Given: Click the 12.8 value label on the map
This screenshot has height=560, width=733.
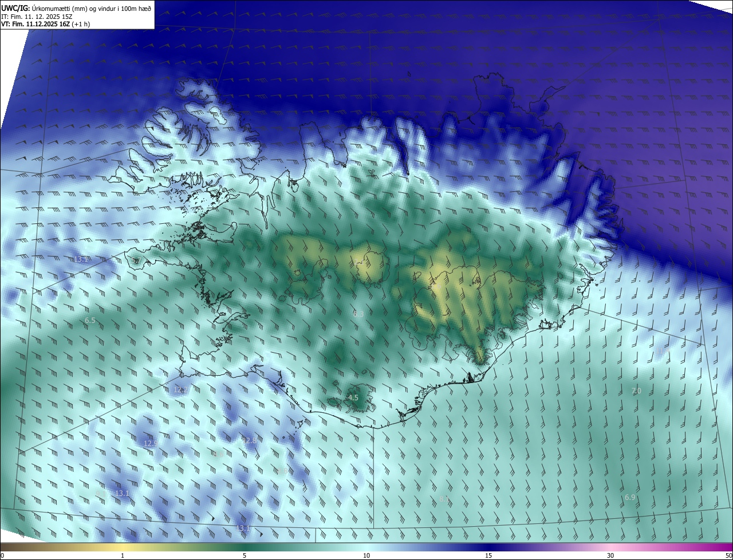Looking at the screenshot, I should [250, 440].
